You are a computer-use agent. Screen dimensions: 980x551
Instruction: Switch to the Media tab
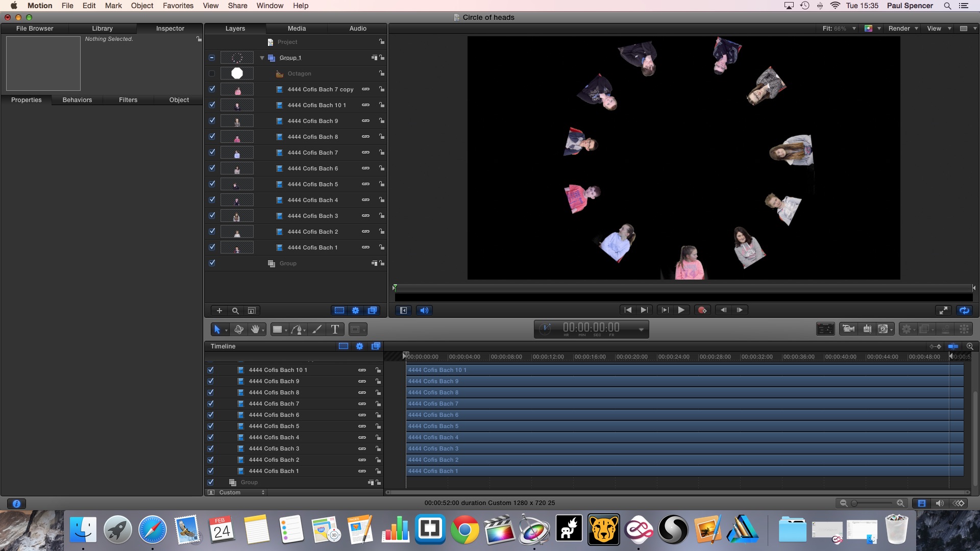click(x=297, y=29)
